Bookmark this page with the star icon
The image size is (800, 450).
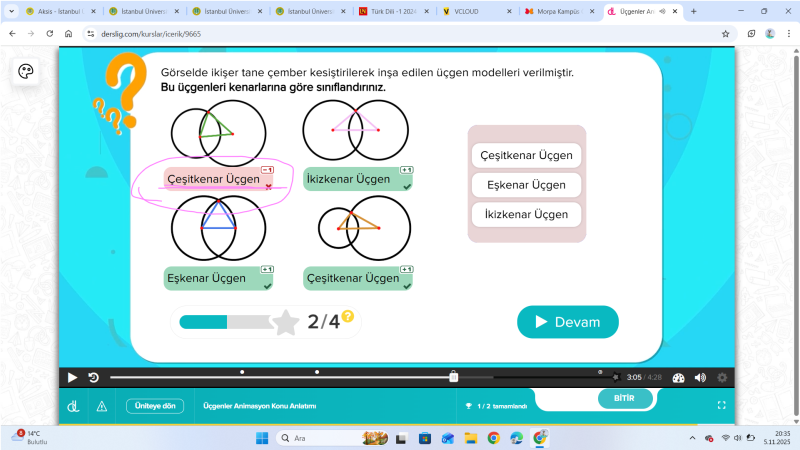[x=726, y=34]
